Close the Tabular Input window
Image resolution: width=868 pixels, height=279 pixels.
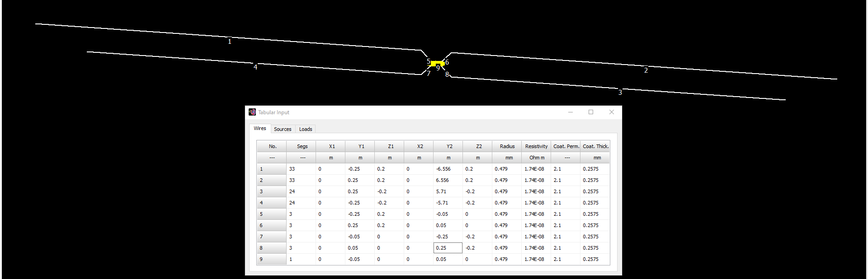(x=612, y=112)
